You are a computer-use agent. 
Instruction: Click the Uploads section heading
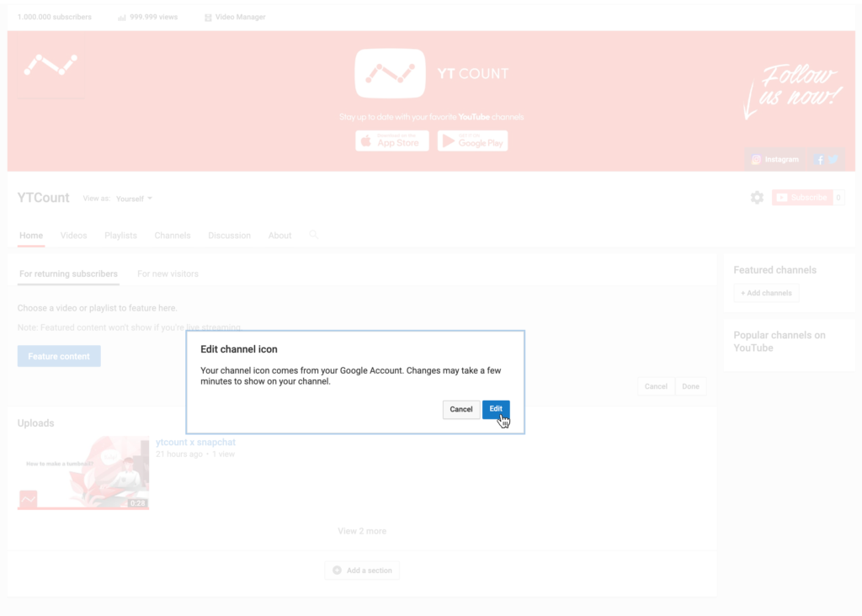(x=35, y=423)
